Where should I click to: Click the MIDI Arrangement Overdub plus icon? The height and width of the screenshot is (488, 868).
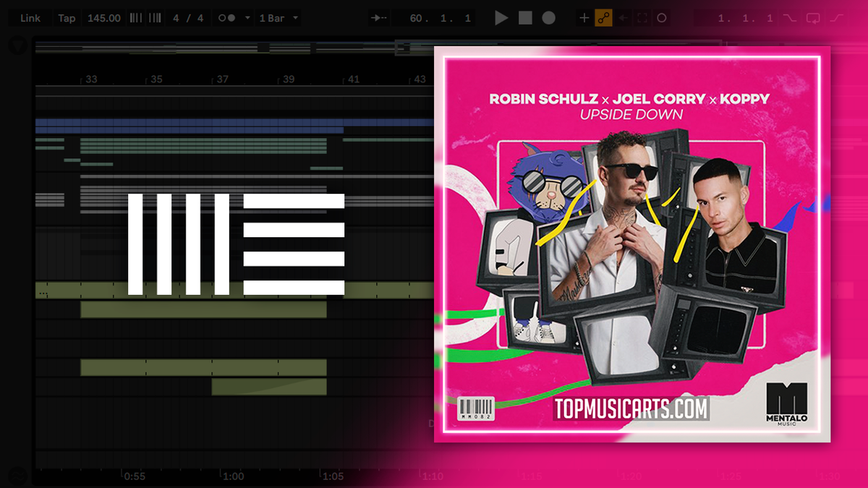pos(583,17)
